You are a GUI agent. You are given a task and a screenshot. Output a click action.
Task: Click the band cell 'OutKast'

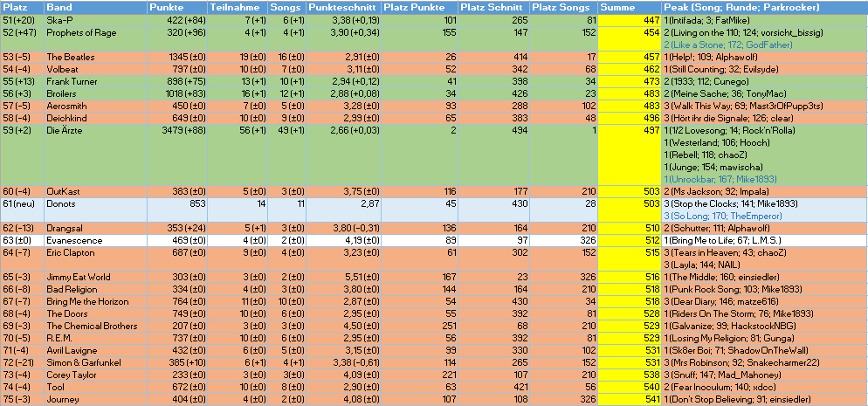coord(96,191)
